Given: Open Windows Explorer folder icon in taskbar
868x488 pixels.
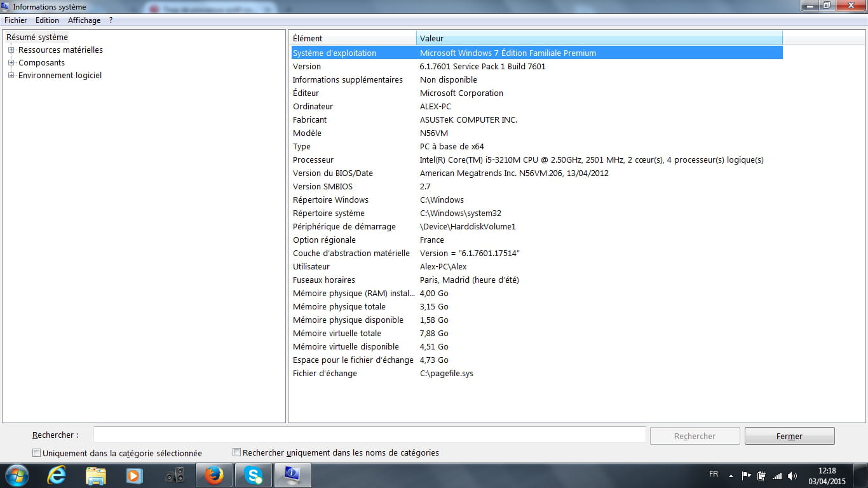Looking at the screenshot, I should click(x=96, y=475).
